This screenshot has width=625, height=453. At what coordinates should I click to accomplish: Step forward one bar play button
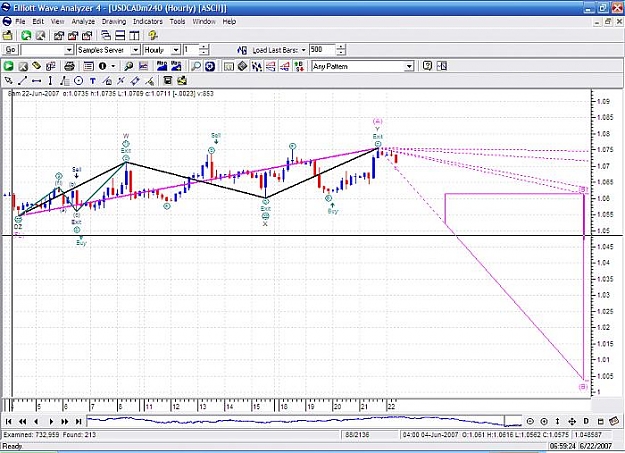[51, 421]
